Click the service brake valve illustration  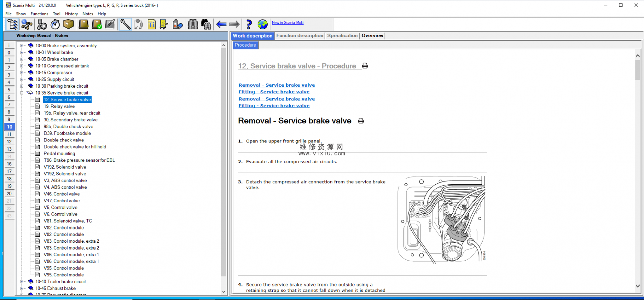click(441, 219)
